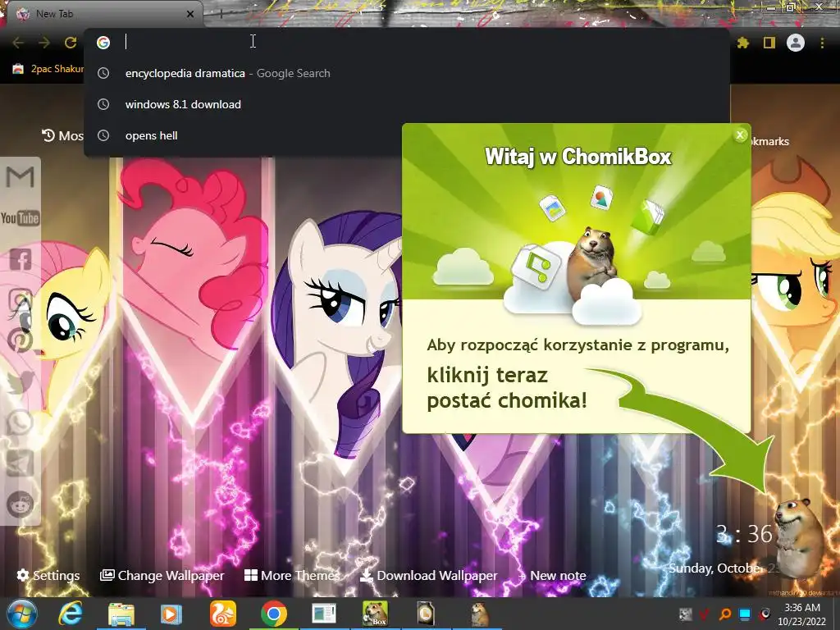Click the hamster character on the desktop

[x=799, y=538]
